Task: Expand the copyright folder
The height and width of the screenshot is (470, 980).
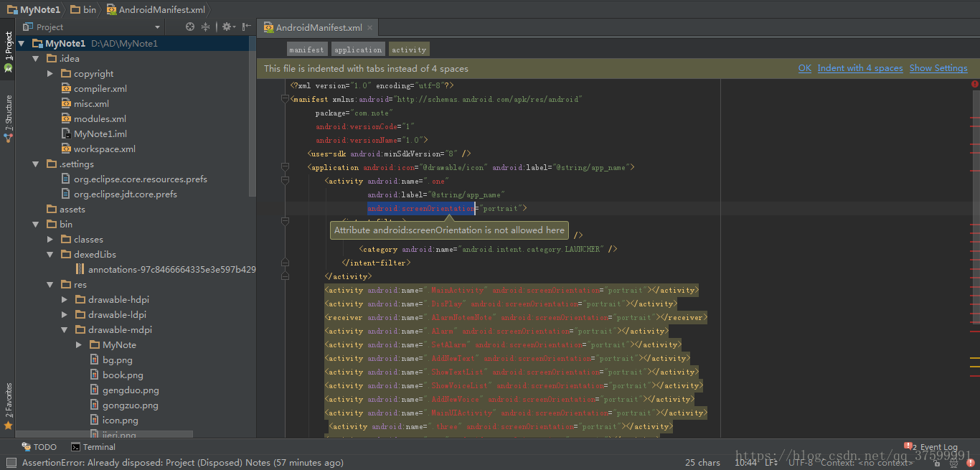Action: (x=50, y=74)
